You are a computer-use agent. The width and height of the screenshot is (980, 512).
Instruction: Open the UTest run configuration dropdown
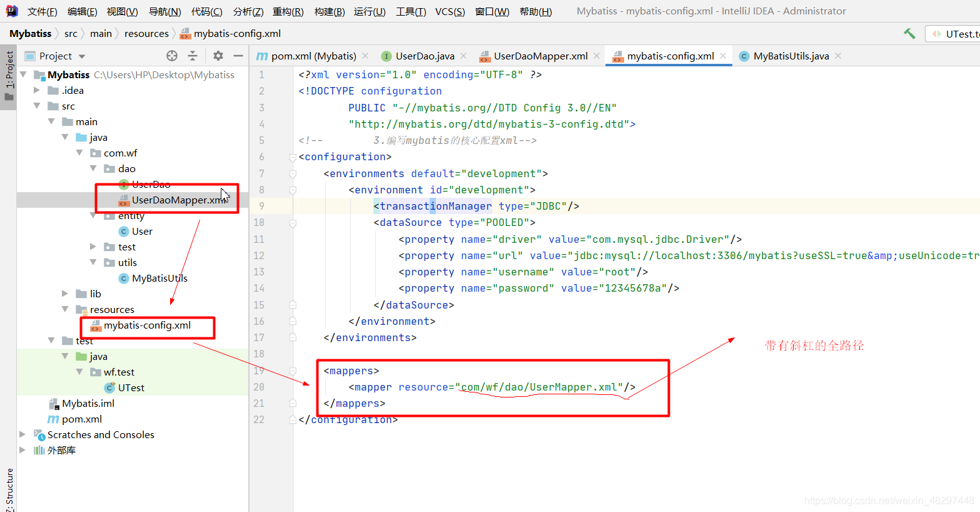(x=952, y=34)
